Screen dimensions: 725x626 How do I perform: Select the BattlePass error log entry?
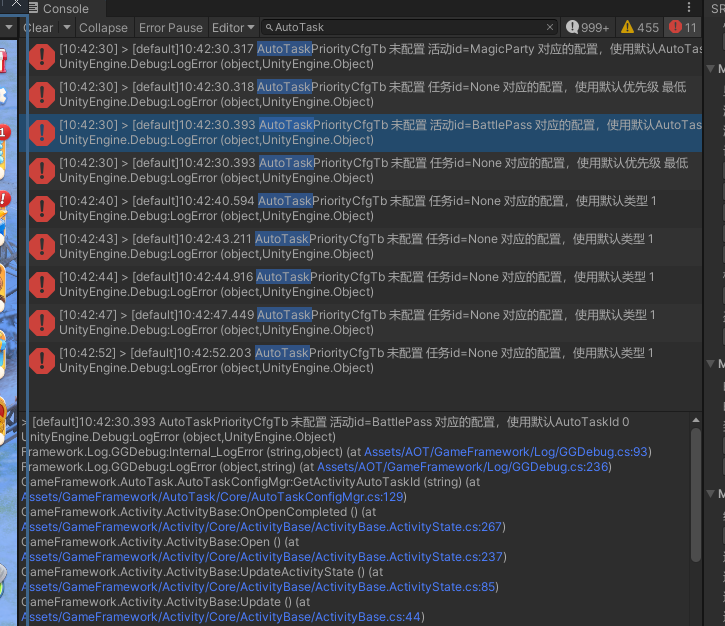361,132
